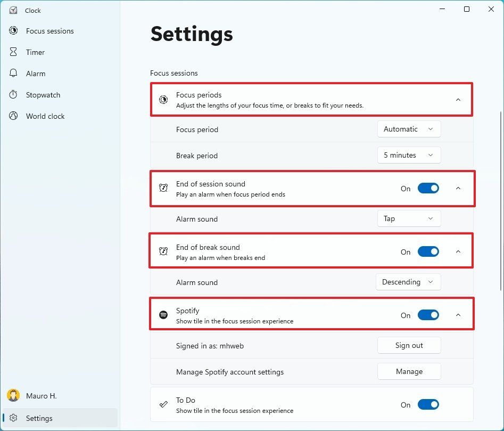Disable the End of break sound
This screenshot has height=431, width=504.
428,251
